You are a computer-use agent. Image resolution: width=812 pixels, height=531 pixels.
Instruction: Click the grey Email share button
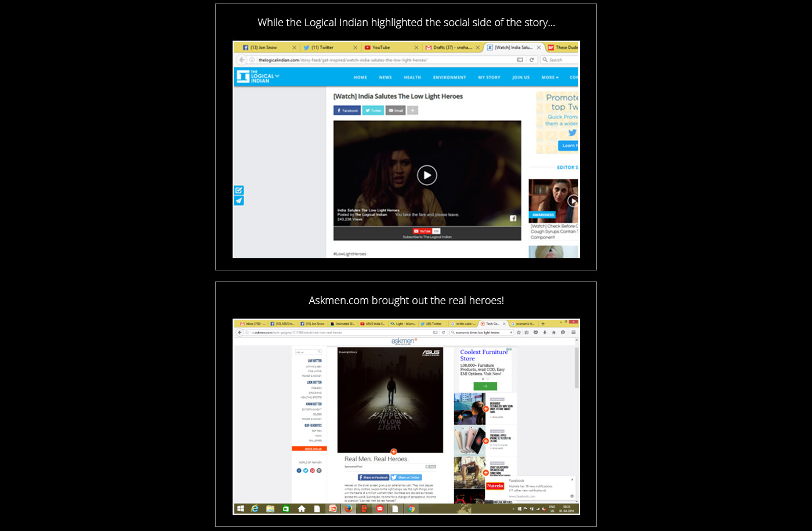[x=396, y=110]
